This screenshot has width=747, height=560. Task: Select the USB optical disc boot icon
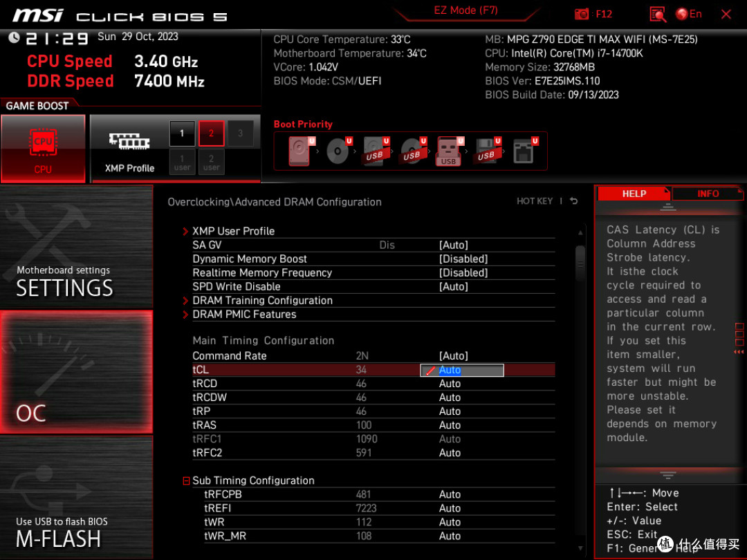(x=414, y=151)
